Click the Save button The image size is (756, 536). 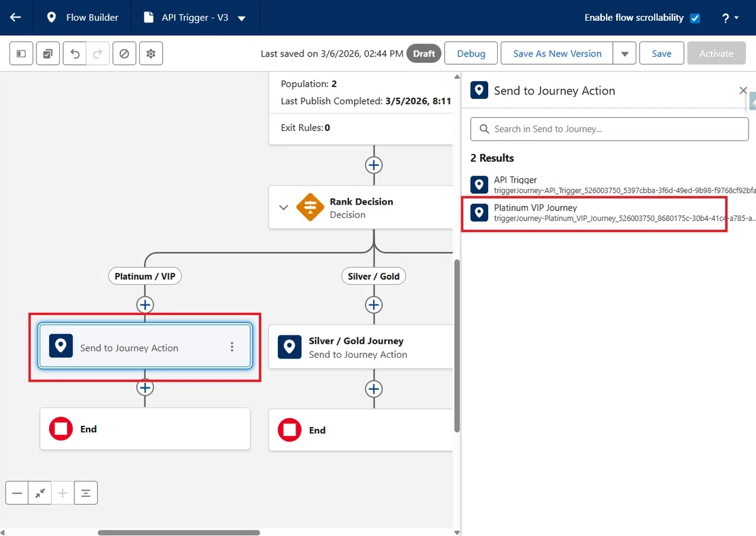[661, 54]
